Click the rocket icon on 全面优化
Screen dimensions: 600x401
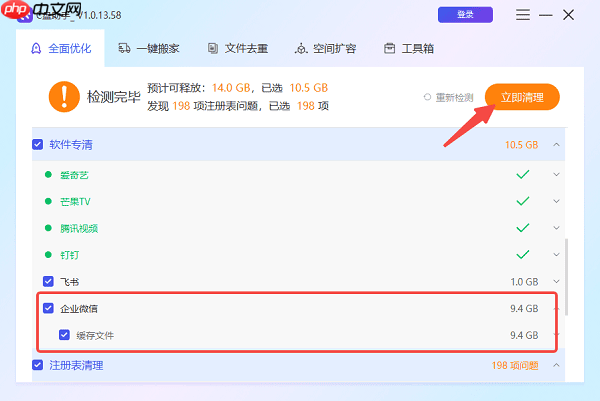(x=36, y=49)
